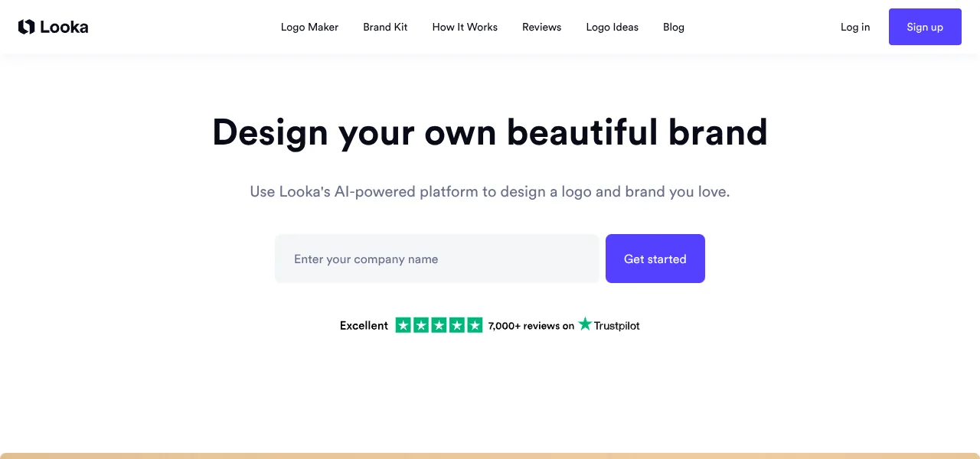Viewport: 980px width, 459px height.
Task: Click the Get started button
Action: [x=655, y=259]
